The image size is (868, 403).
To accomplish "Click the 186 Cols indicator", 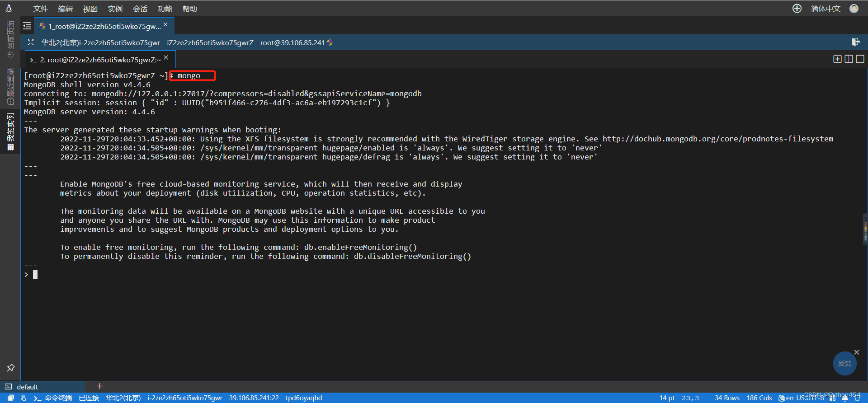I will pyautogui.click(x=759, y=398).
